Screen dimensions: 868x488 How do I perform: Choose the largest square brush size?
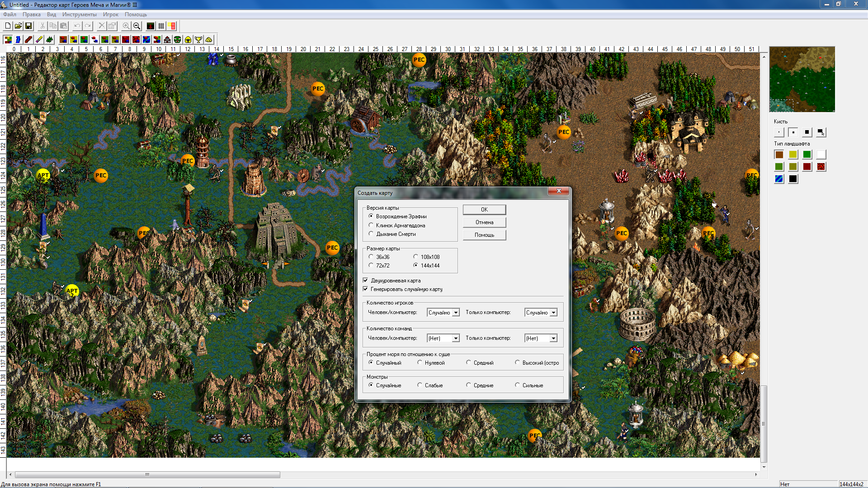[x=807, y=132]
